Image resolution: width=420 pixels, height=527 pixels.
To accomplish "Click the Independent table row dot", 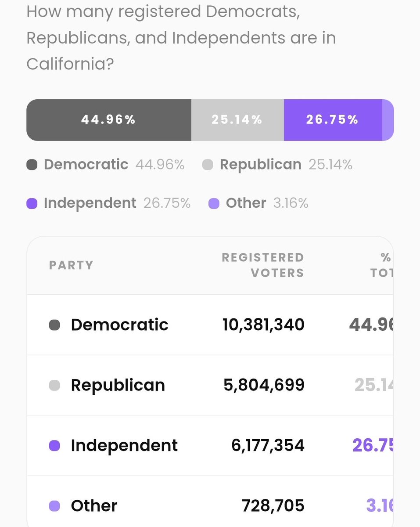I will tap(54, 446).
